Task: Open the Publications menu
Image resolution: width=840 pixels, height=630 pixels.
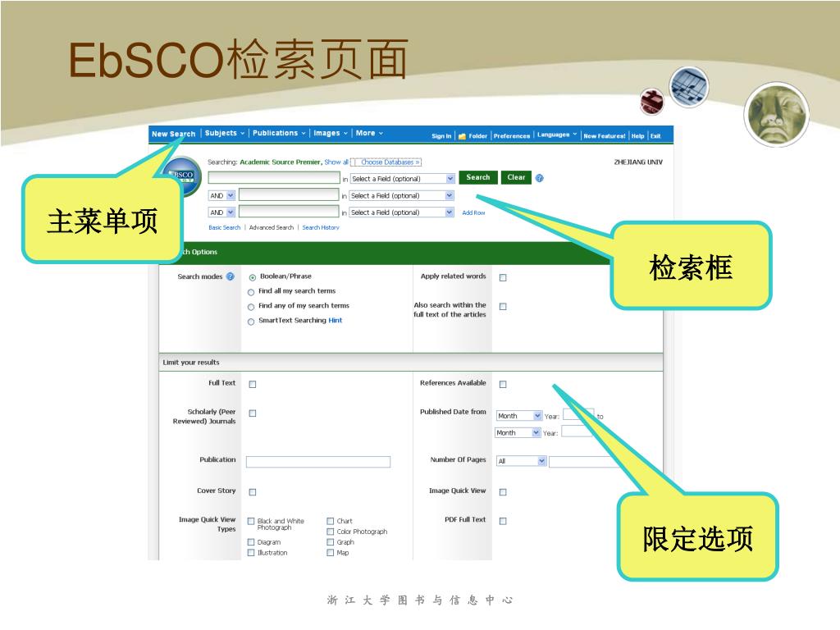Action: click(x=279, y=133)
